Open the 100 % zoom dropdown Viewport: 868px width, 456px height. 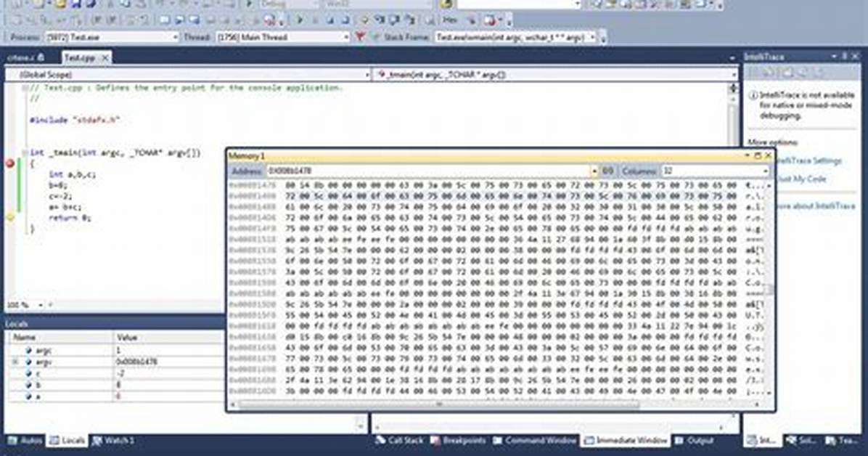click(40, 305)
